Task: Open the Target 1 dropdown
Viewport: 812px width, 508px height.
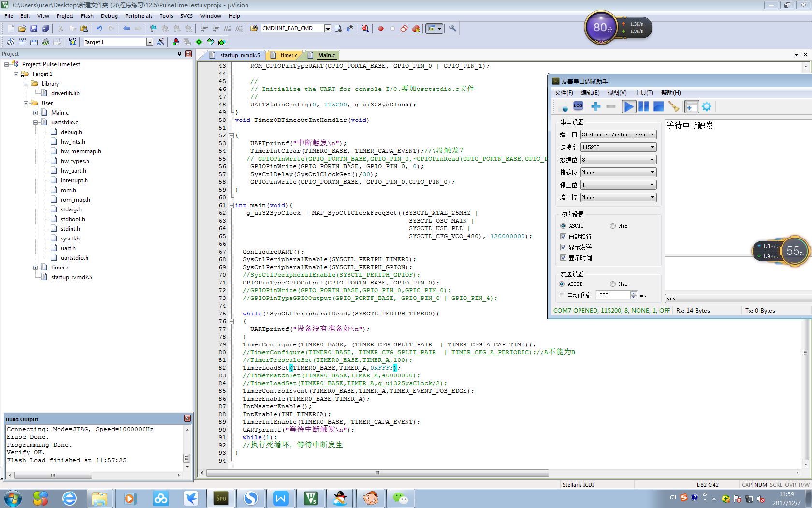Action: [x=150, y=42]
